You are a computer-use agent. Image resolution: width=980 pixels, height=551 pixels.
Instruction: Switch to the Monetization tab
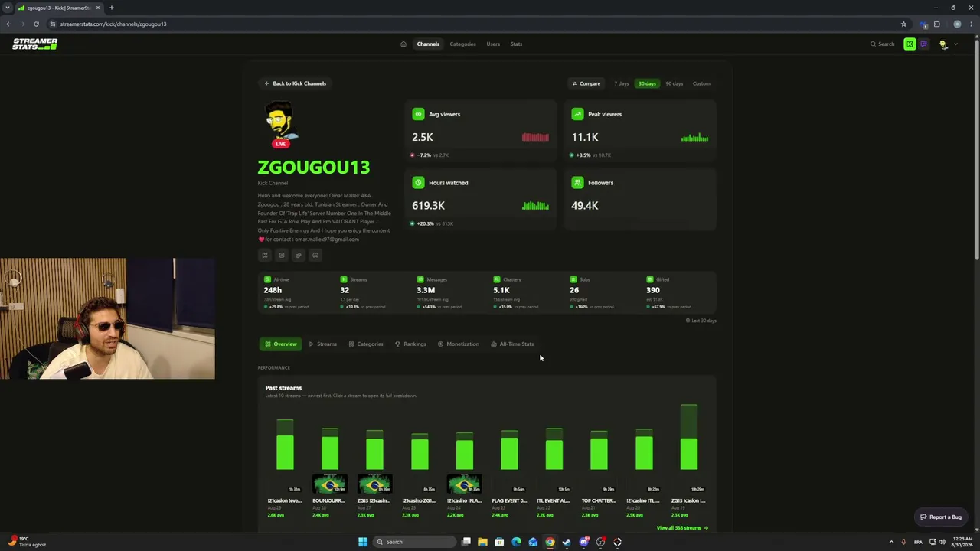click(458, 344)
